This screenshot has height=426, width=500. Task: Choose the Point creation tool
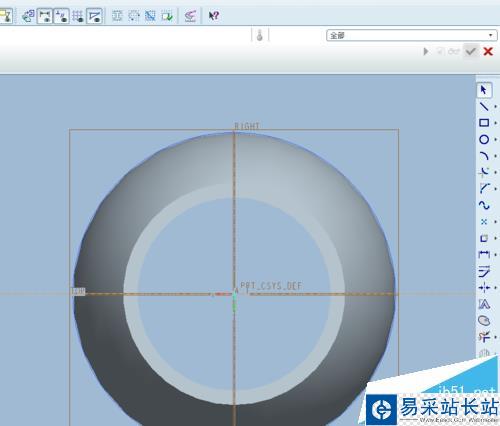tap(484, 222)
